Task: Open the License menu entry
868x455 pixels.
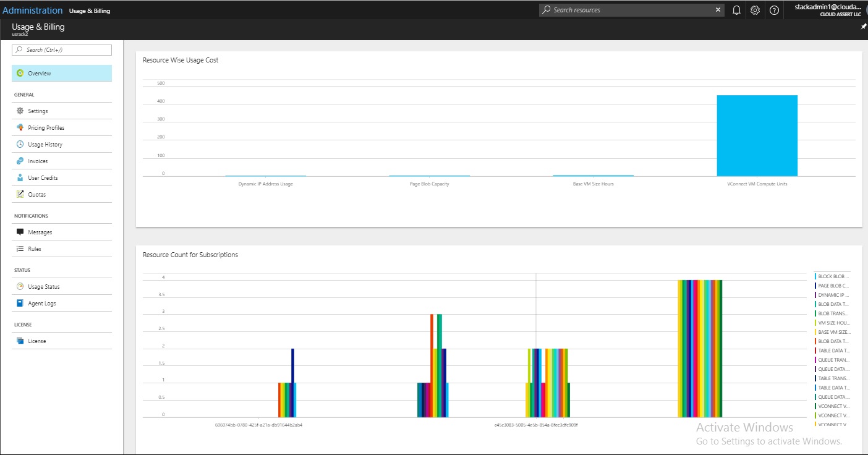Action: point(36,341)
